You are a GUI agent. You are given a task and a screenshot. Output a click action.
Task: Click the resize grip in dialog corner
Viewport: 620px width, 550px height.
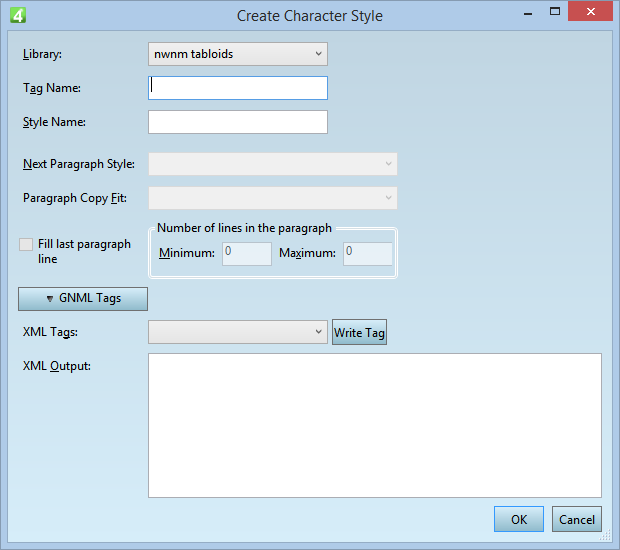point(606,536)
